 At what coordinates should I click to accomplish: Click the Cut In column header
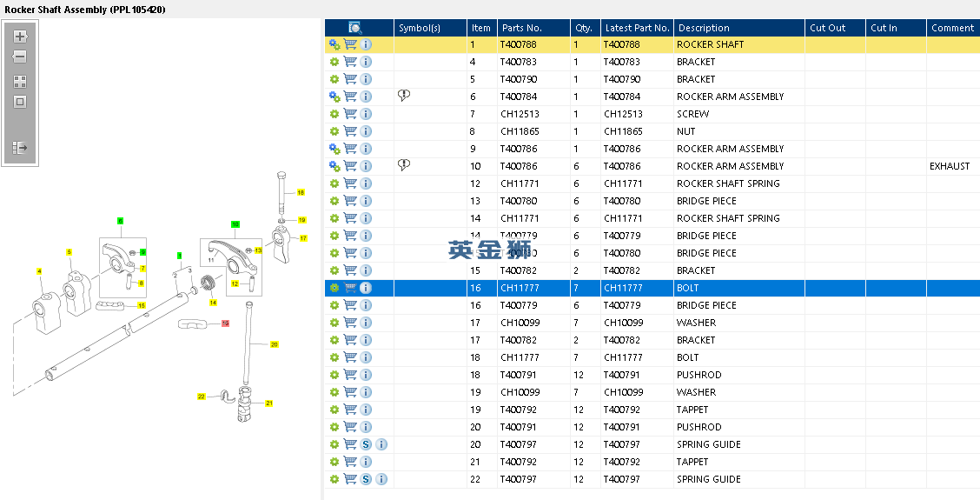[x=896, y=28]
